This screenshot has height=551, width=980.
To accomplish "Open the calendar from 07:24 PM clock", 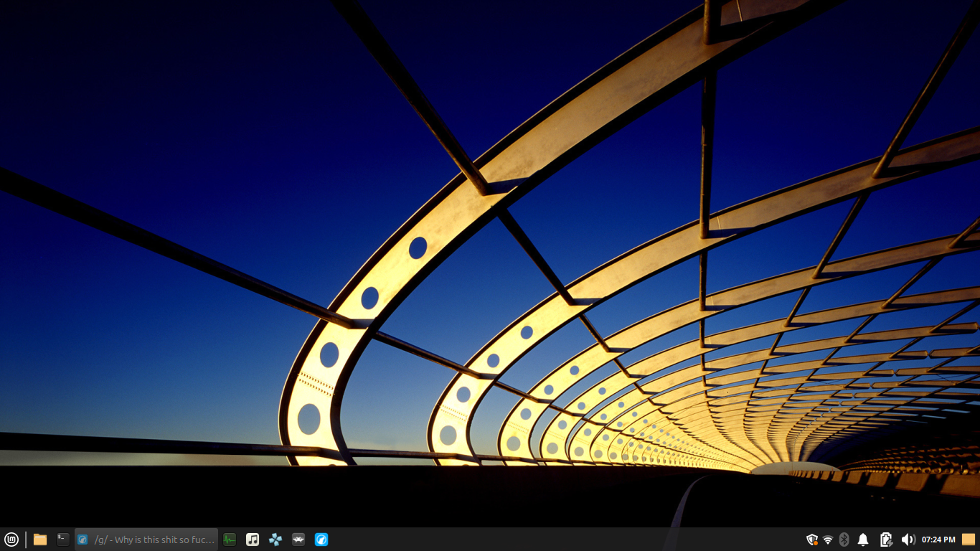I will pos(938,540).
